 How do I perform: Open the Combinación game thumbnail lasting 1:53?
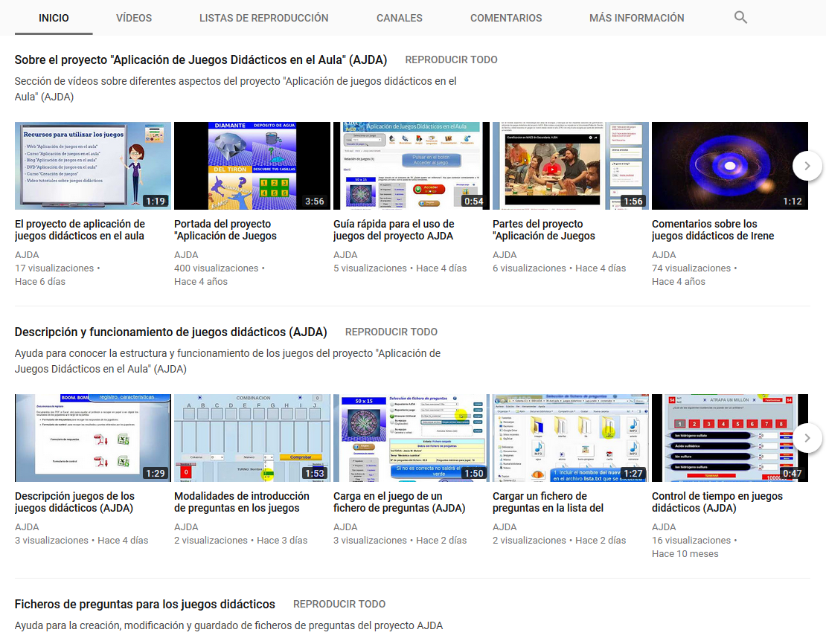point(252,438)
